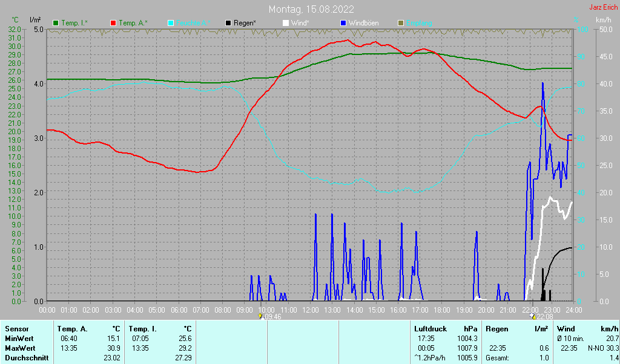Click the 'Regen' table column header
This screenshot has height=364, width=620.
coord(496,329)
